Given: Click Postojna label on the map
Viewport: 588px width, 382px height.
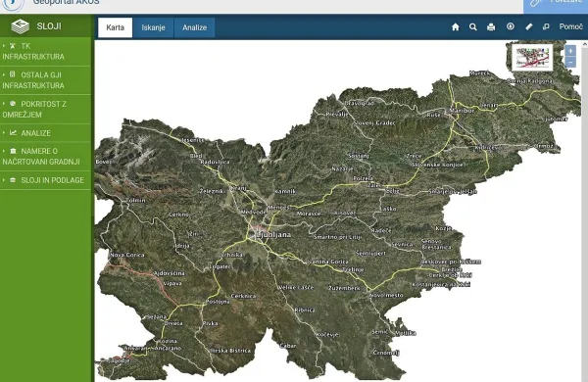Looking at the screenshot, I should [x=218, y=302].
